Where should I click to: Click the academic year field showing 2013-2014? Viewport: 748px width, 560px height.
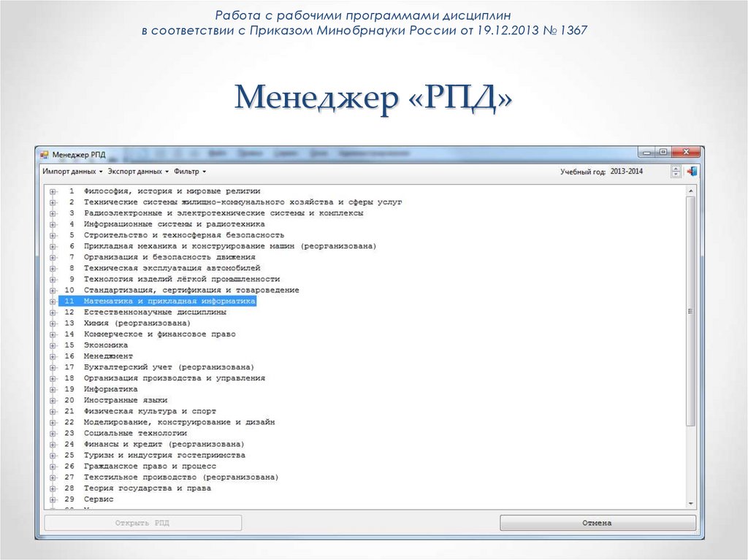click(625, 171)
